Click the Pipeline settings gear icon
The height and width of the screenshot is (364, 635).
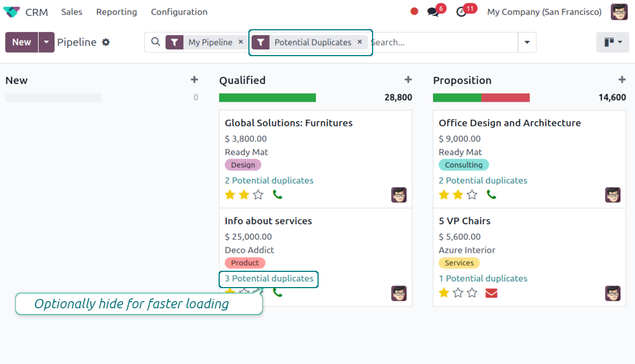106,42
